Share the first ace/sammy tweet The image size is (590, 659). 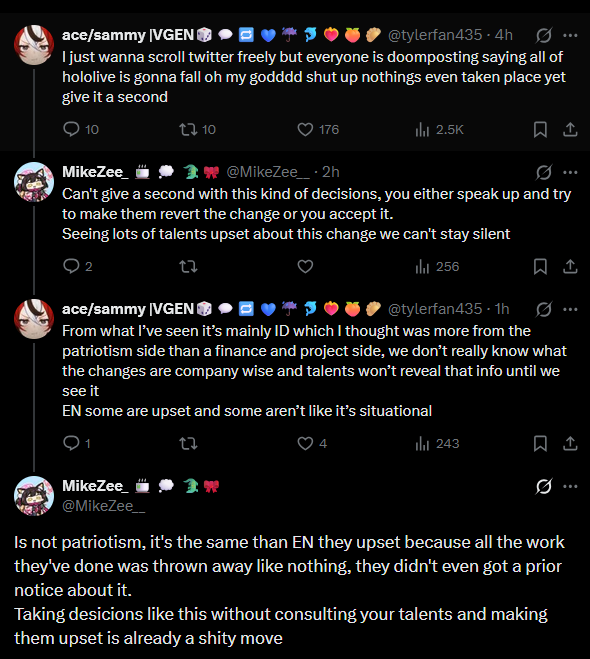[570, 129]
